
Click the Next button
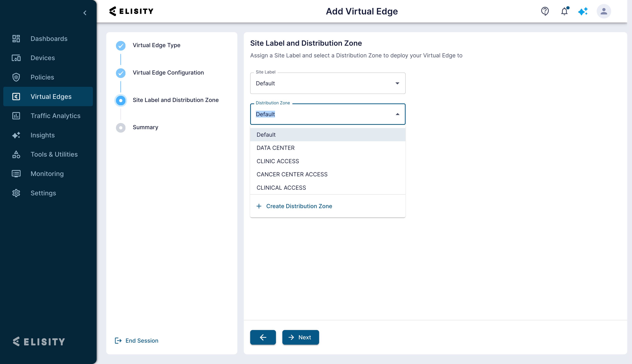pos(300,337)
